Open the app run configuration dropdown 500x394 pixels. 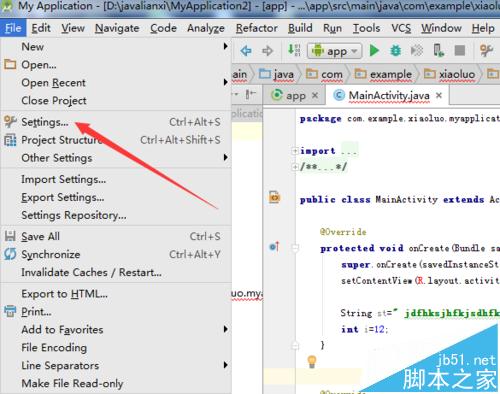click(334, 51)
